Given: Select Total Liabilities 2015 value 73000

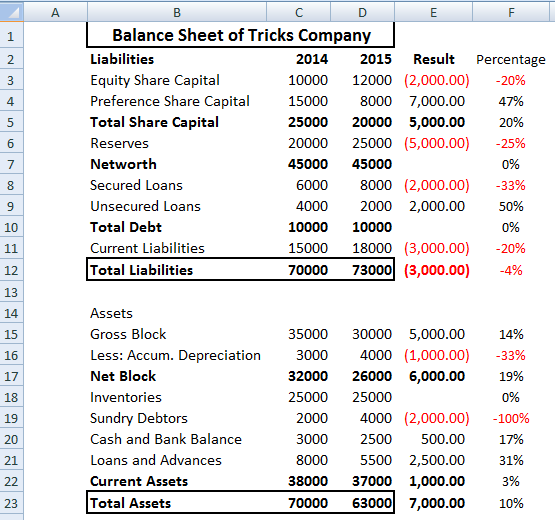Looking at the screenshot, I should [x=362, y=270].
